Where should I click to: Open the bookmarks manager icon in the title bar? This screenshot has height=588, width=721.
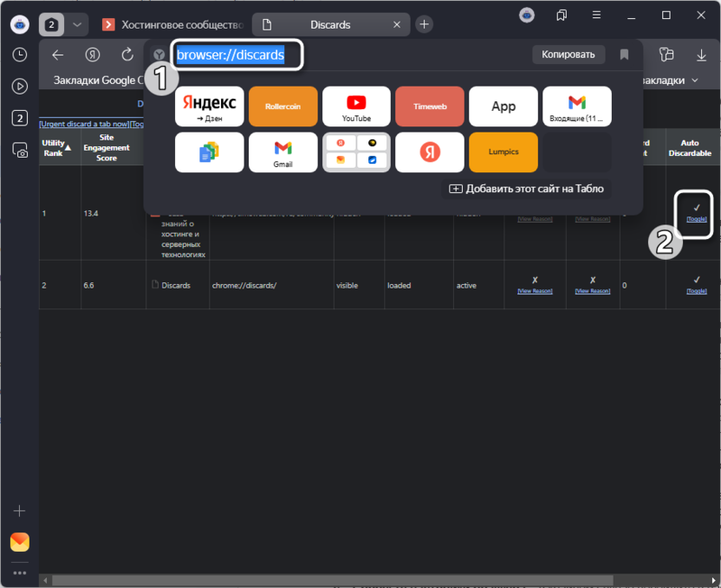pyautogui.click(x=562, y=16)
